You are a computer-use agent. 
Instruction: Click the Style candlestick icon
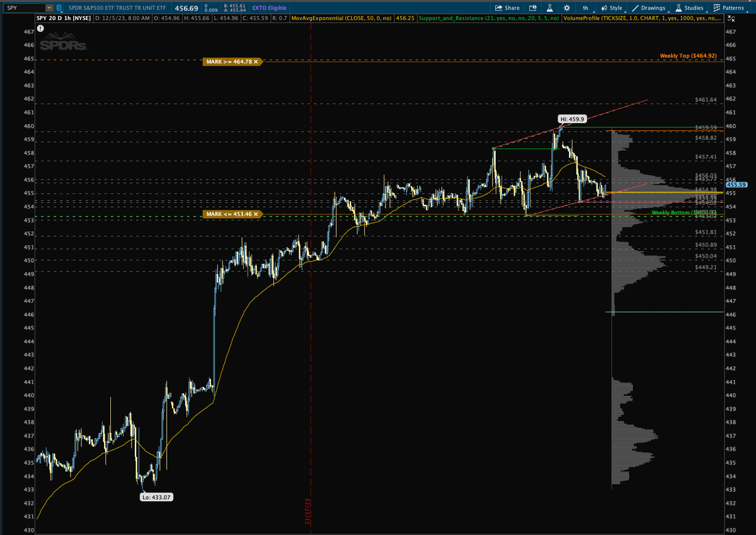tap(603, 8)
